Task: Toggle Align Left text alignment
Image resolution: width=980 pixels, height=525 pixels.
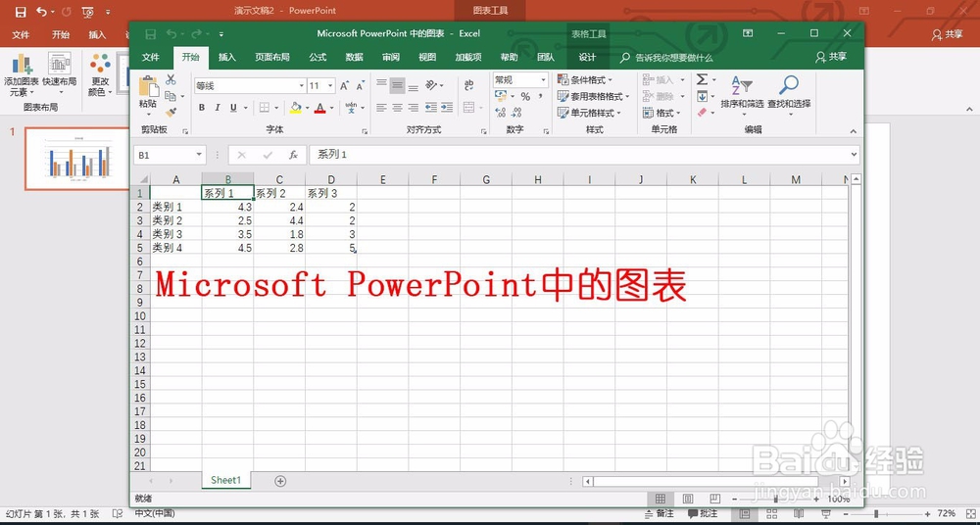Action: tap(382, 108)
